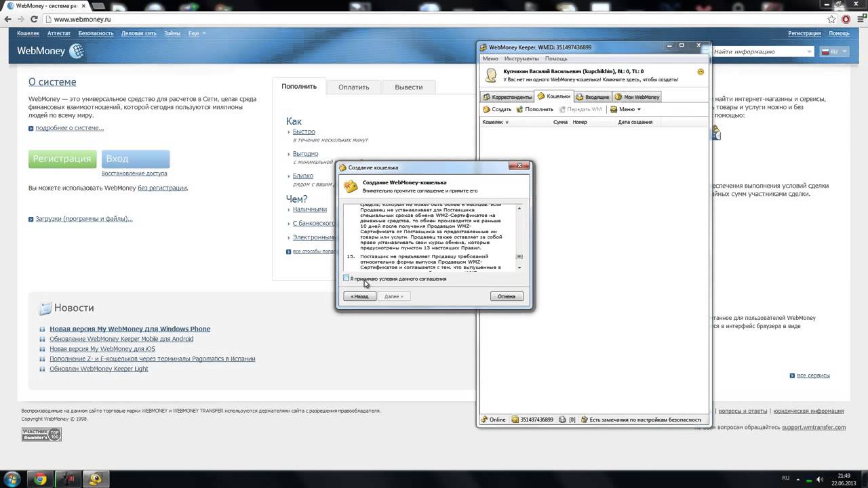868x488 pixels.
Task: Select the Пополнить tab on website
Action: [x=299, y=86]
